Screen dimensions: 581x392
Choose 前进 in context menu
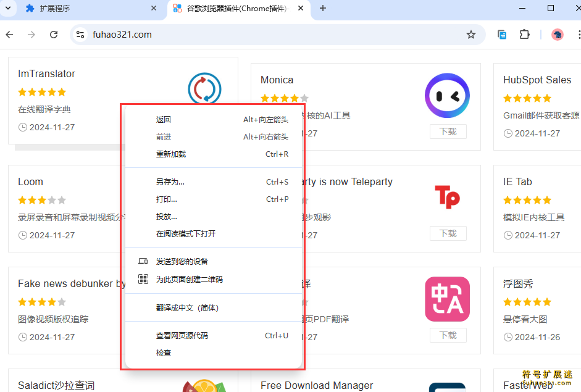[x=214, y=136]
